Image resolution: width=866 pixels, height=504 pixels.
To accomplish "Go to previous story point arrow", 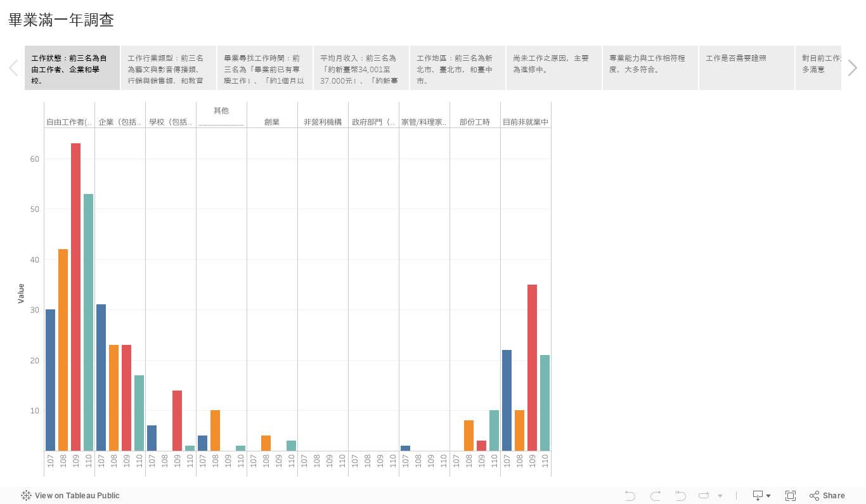I will (13, 68).
